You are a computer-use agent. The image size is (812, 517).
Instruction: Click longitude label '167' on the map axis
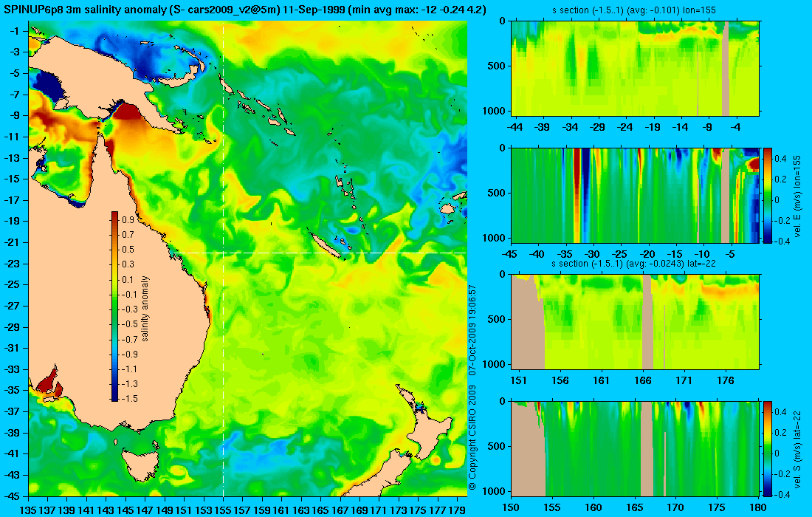tap(340, 510)
